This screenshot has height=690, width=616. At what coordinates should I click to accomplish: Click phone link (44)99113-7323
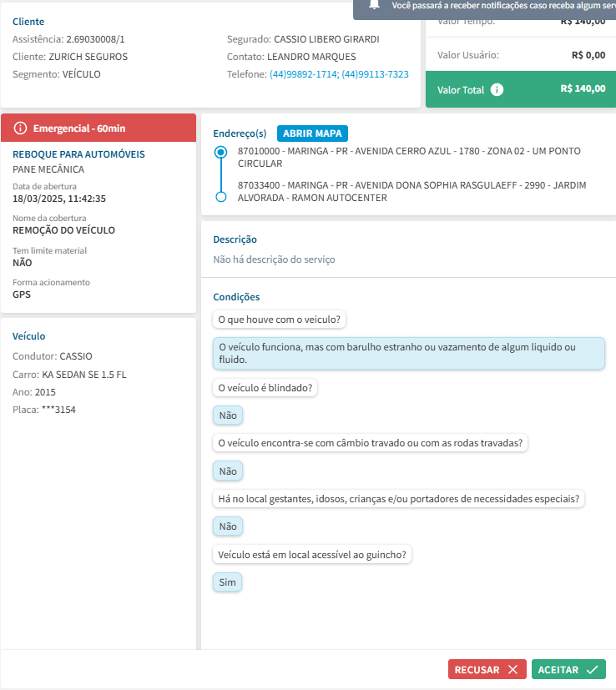[x=375, y=74]
